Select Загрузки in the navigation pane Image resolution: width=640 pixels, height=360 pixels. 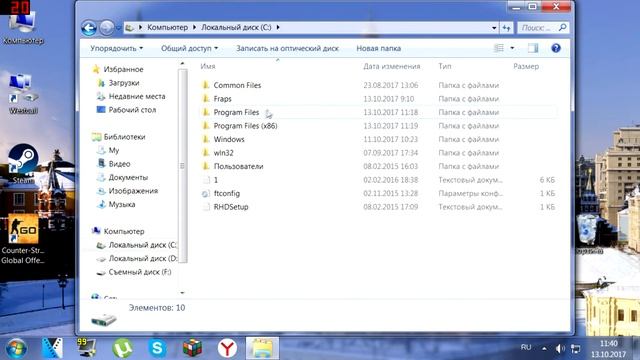(x=123, y=82)
